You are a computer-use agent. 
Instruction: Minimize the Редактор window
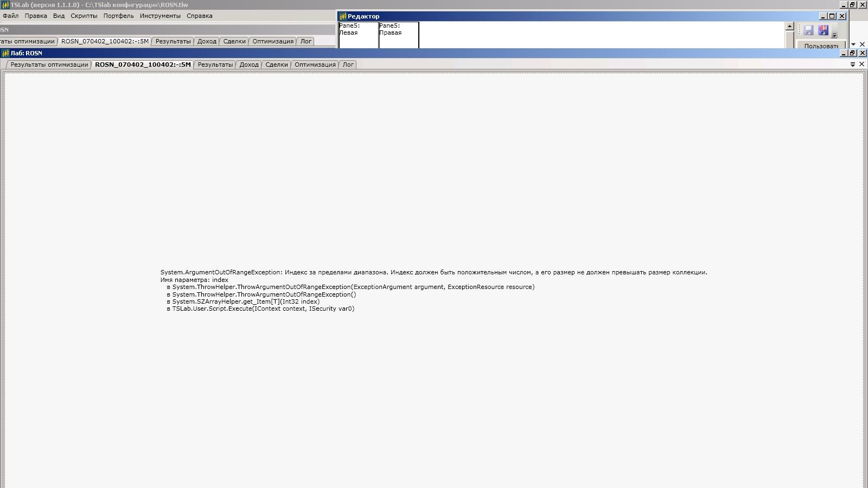tap(823, 16)
